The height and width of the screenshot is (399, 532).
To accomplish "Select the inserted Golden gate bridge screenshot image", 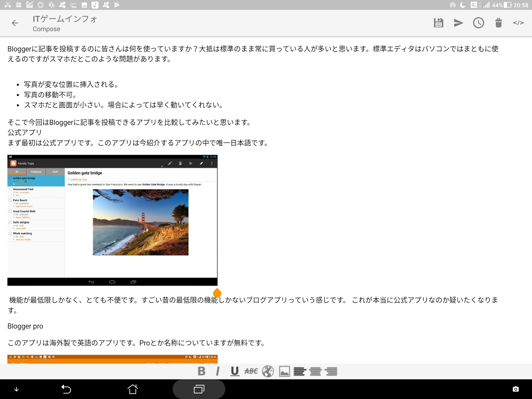I will pyautogui.click(x=112, y=220).
